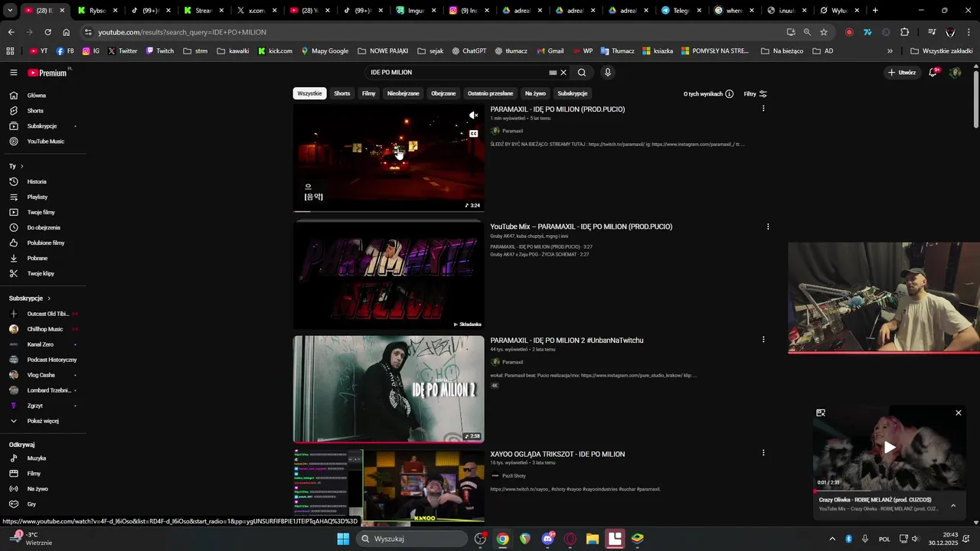Open Główna home in sidebar
Screen dimensions: 980x551
[x=44, y=96]
